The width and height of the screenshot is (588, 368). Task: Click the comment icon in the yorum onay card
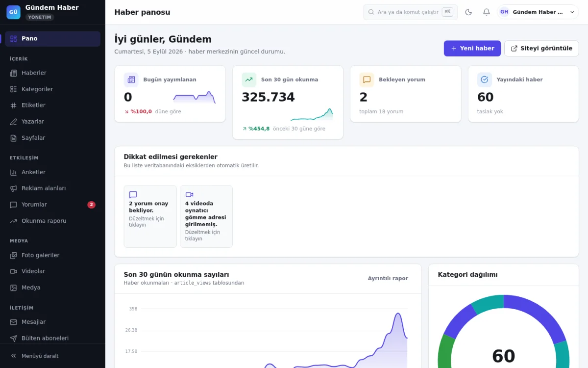tap(133, 195)
